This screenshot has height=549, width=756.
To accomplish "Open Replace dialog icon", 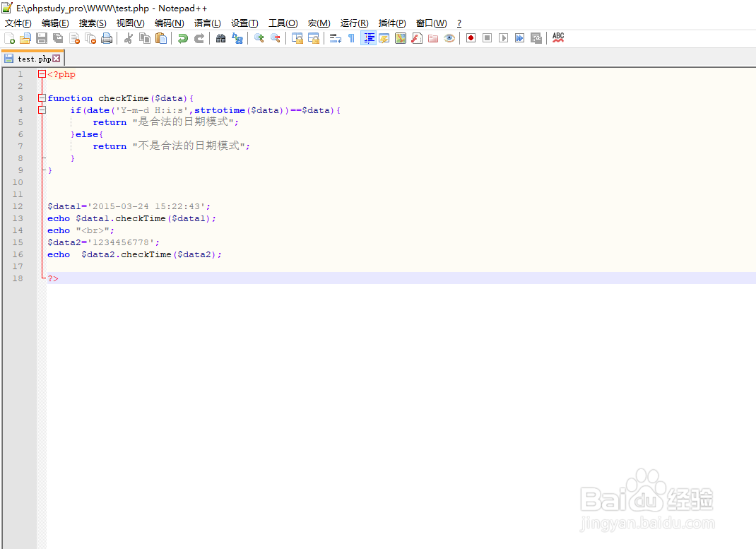I will click(237, 39).
